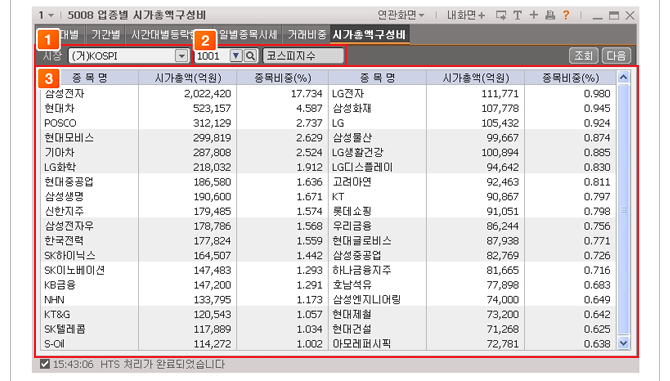Screen dimensions: 670x381
Task: Open the dropdown arrow next to code 1001
Action: pyautogui.click(x=236, y=56)
